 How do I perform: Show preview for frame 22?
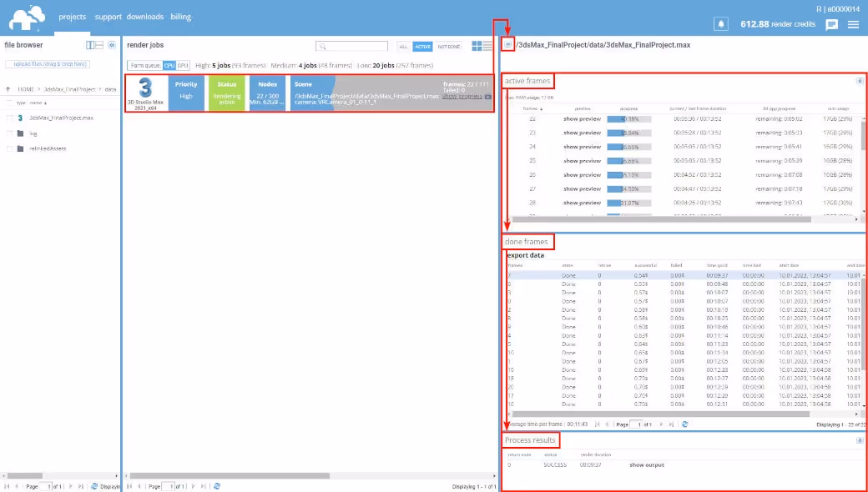(582, 119)
